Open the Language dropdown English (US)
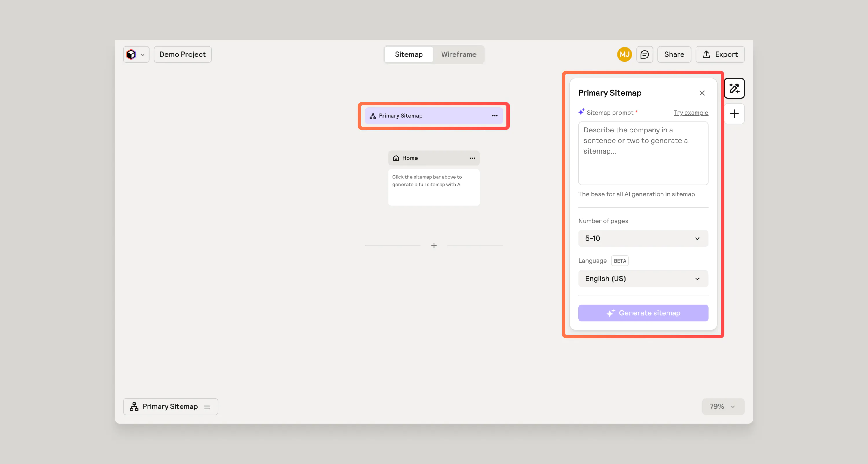This screenshot has width=868, height=464. tap(643, 279)
